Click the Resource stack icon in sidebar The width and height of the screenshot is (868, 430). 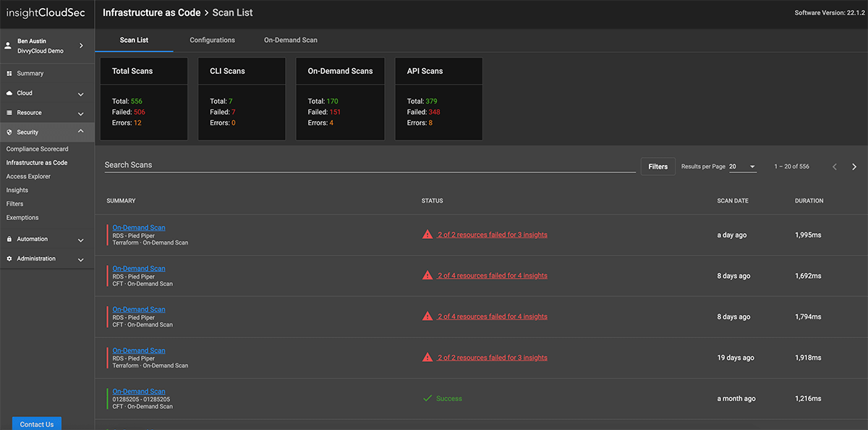pyautogui.click(x=9, y=113)
